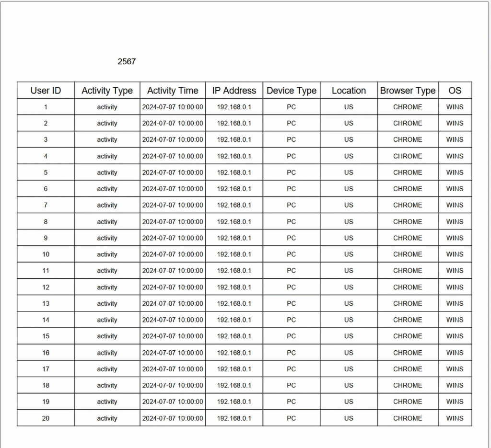Click User ID cell 17
This screenshot has height=448, width=491.
point(46,369)
